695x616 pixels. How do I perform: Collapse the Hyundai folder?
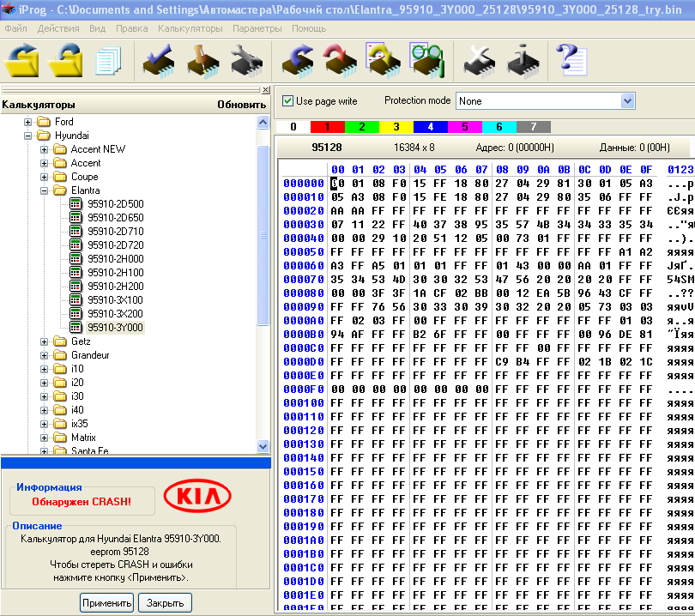coord(28,136)
